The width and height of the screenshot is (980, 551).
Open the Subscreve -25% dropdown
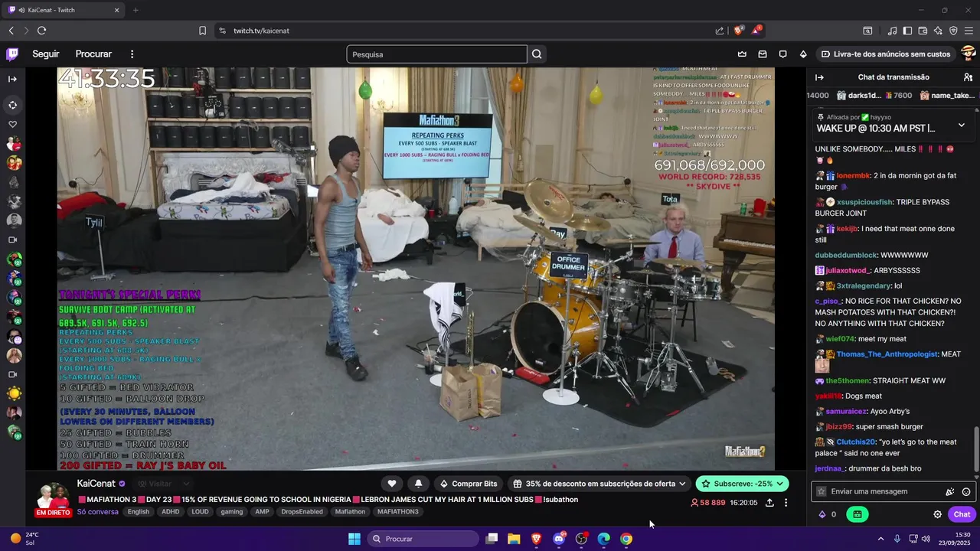[x=742, y=484]
